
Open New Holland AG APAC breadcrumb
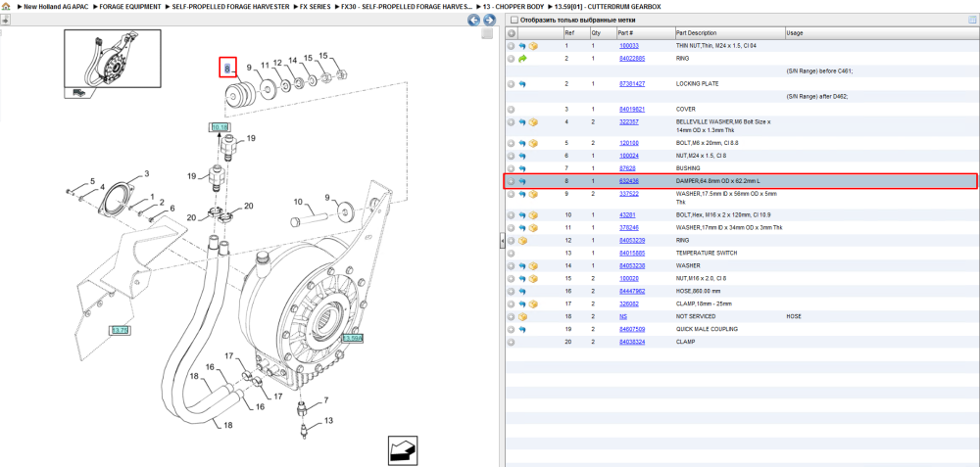click(56, 6)
